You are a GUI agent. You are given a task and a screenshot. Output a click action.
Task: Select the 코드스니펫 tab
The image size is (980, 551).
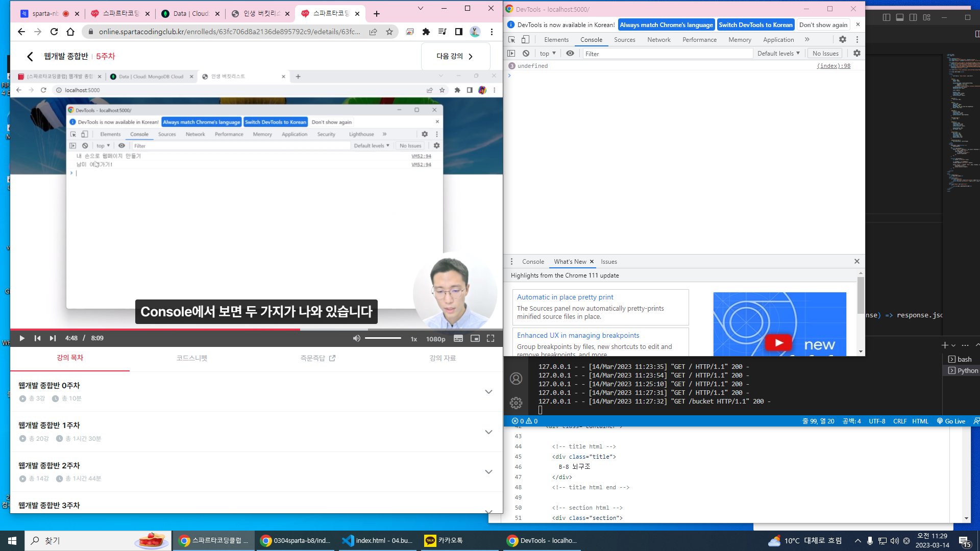[192, 358]
